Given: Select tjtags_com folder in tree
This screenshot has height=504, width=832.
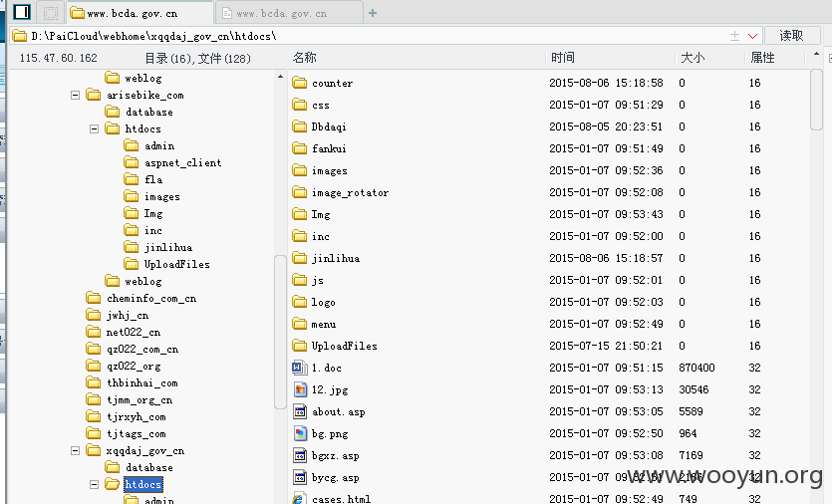Looking at the screenshot, I should [x=137, y=434].
